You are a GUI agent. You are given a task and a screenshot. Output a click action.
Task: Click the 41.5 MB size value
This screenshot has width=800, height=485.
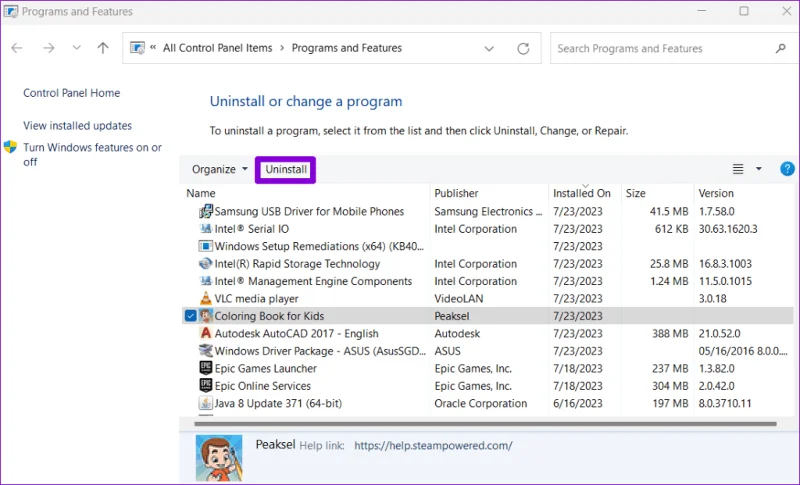pos(669,211)
